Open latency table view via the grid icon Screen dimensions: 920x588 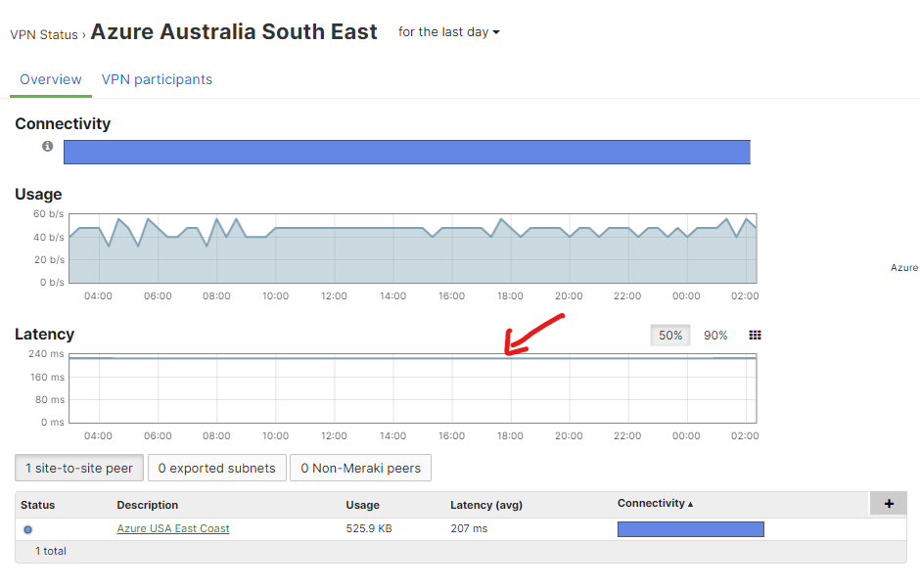pos(755,335)
